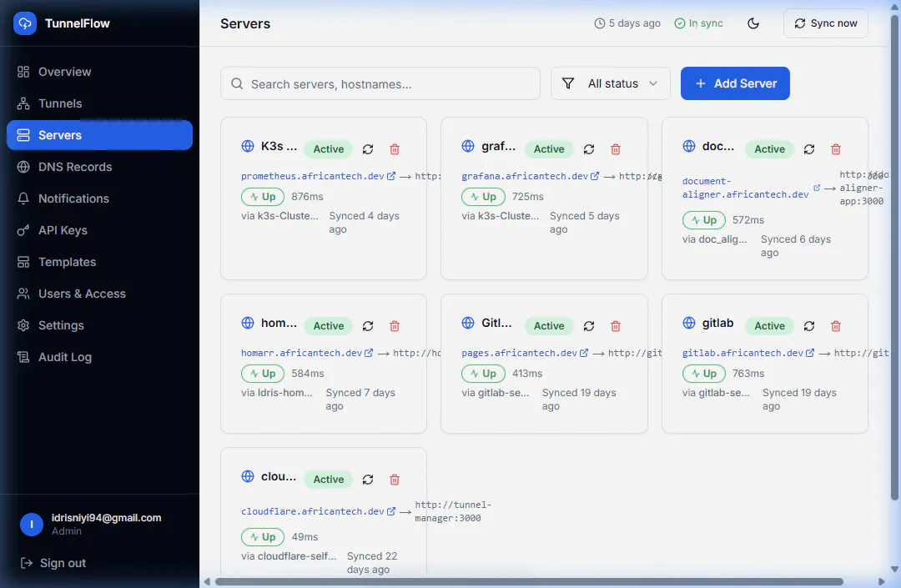This screenshot has height=588, width=901.
Task: Open Notifications in the sidebar
Action: 99,199
